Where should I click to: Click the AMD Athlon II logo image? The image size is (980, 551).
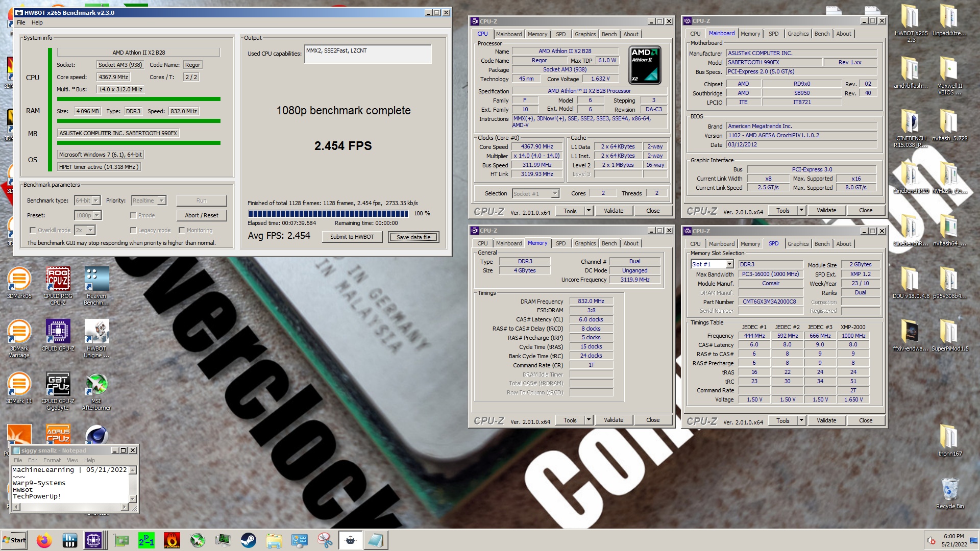click(645, 65)
